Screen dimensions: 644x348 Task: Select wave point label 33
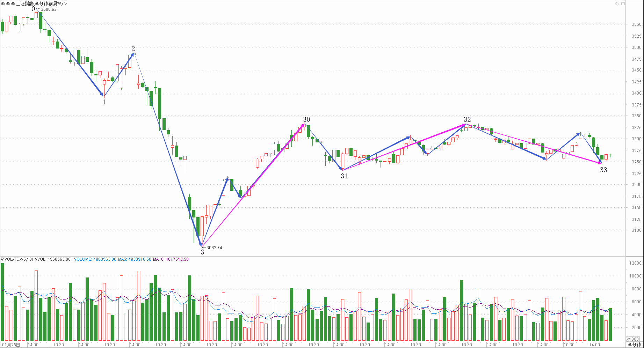coord(603,170)
